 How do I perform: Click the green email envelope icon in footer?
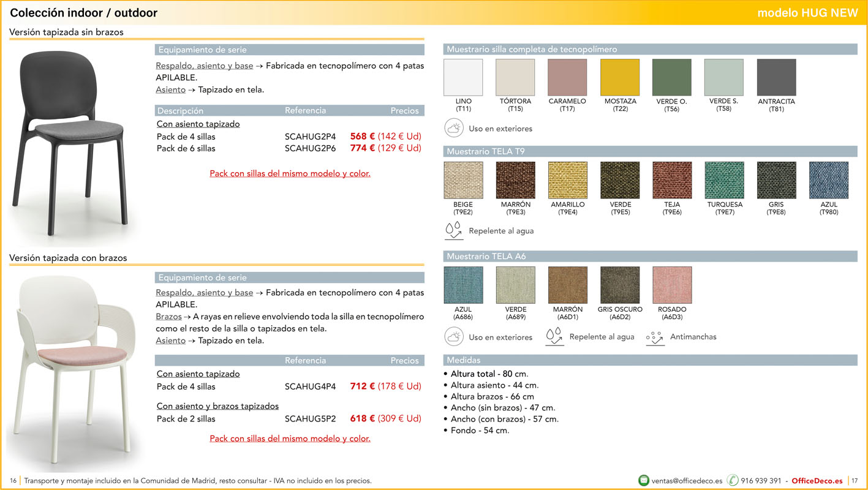point(643,480)
